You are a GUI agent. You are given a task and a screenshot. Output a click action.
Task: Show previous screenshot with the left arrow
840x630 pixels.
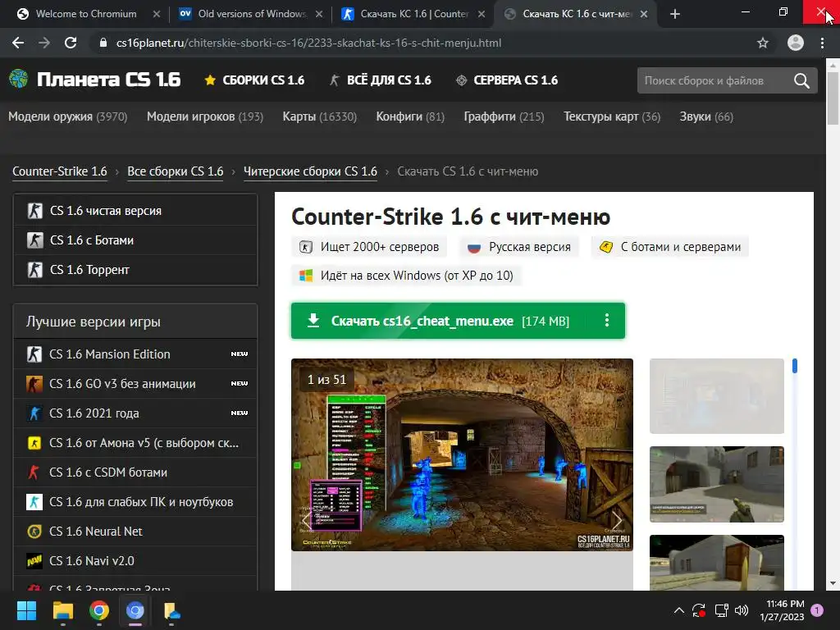307,519
